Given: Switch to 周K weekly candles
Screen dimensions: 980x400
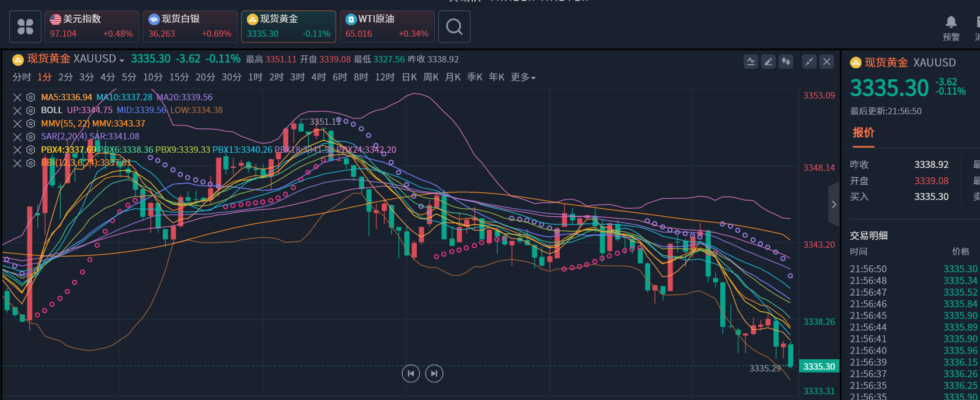Looking at the screenshot, I should coord(431,77).
